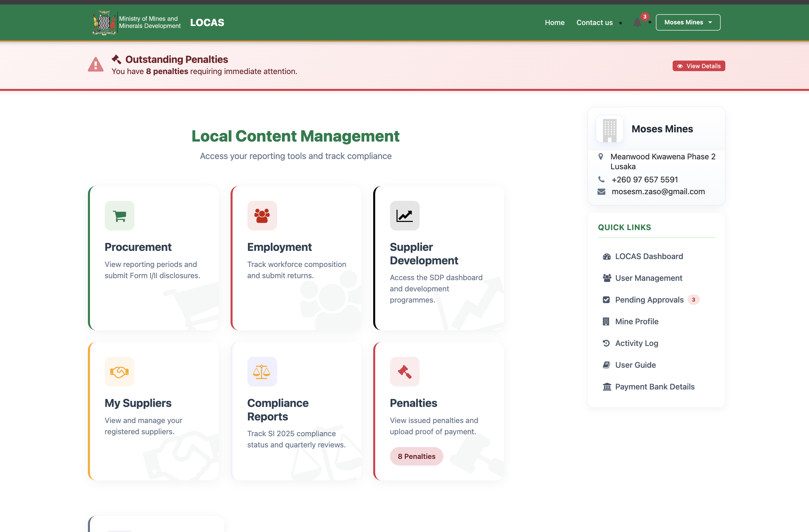Click the Payment Bank Details bank icon
This screenshot has height=532, width=809.
[607, 387]
